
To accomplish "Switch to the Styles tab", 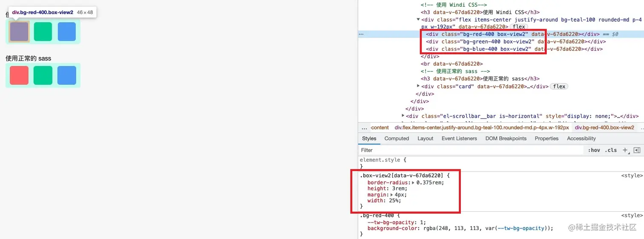I will click(369, 138).
